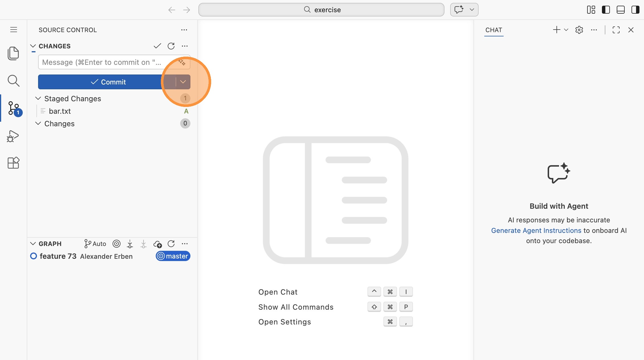Select the CHAT tab

494,30
